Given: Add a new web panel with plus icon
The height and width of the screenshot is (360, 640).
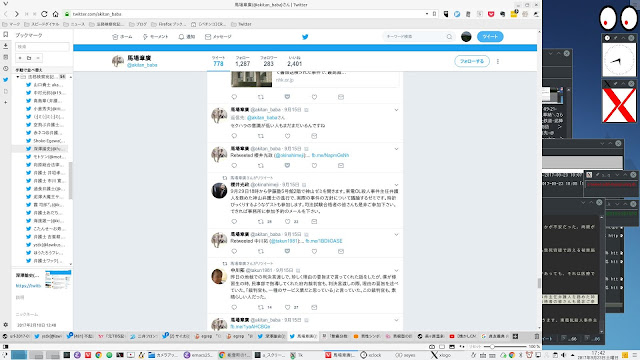Looking at the screenshot, I should click(5, 102).
